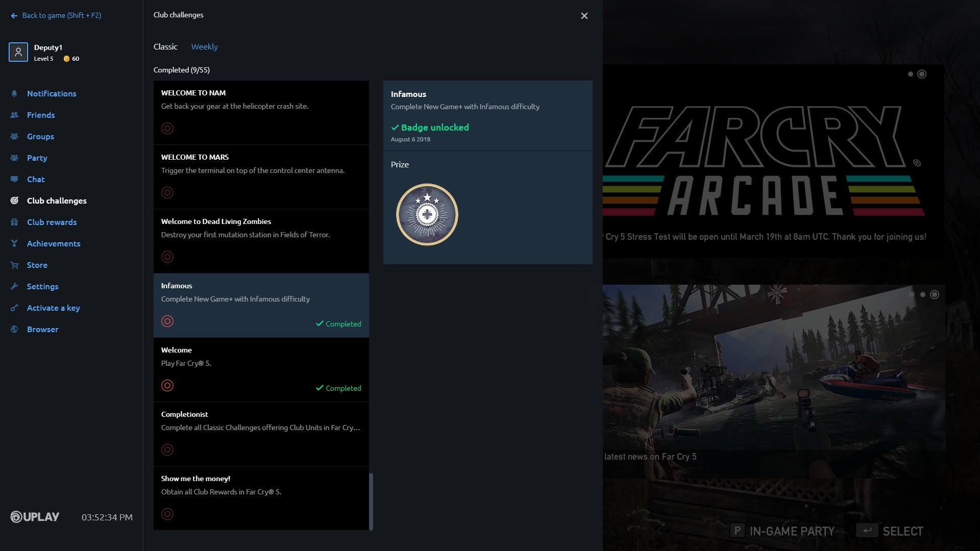Viewport: 980px width, 551px height.
Task: Click the Far Cry Arcade banner
Action: tap(773, 161)
